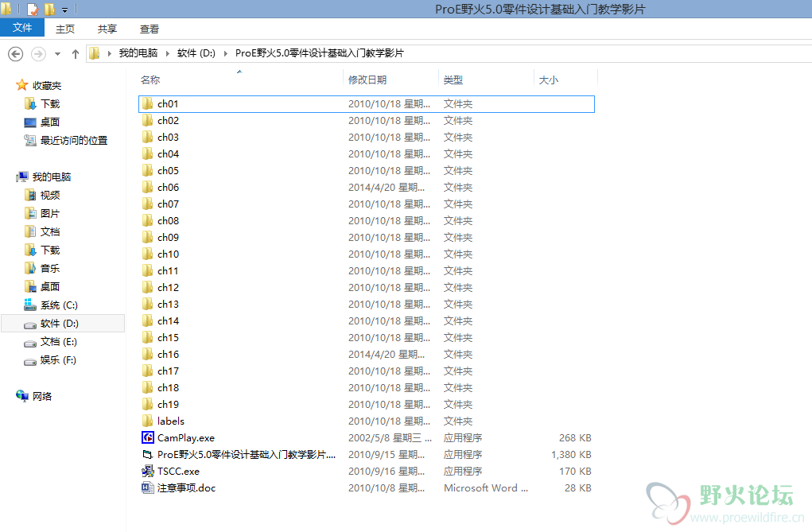Open 视频 folder in sidebar
Screen dimensions: 812x532
pos(50,195)
